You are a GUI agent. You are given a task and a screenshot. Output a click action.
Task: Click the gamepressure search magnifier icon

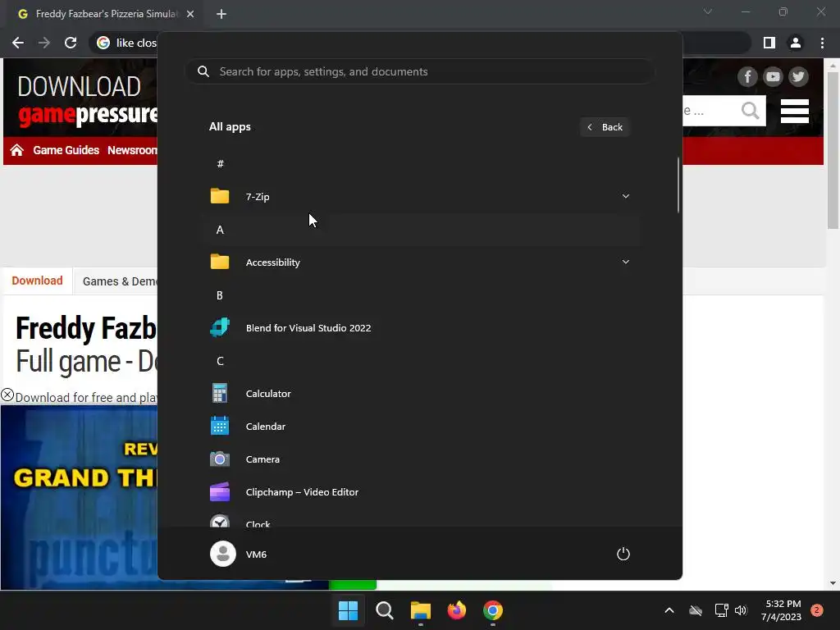click(751, 111)
